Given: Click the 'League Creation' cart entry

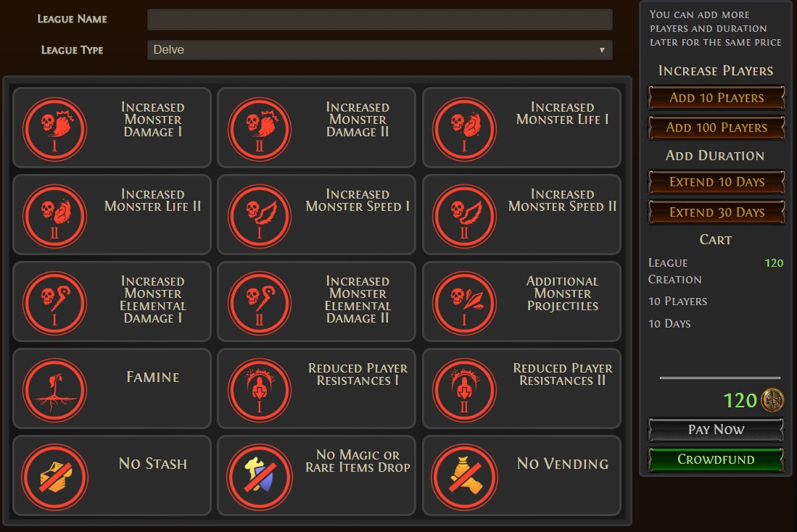Looking at the screenshot, I should [674, 271].
